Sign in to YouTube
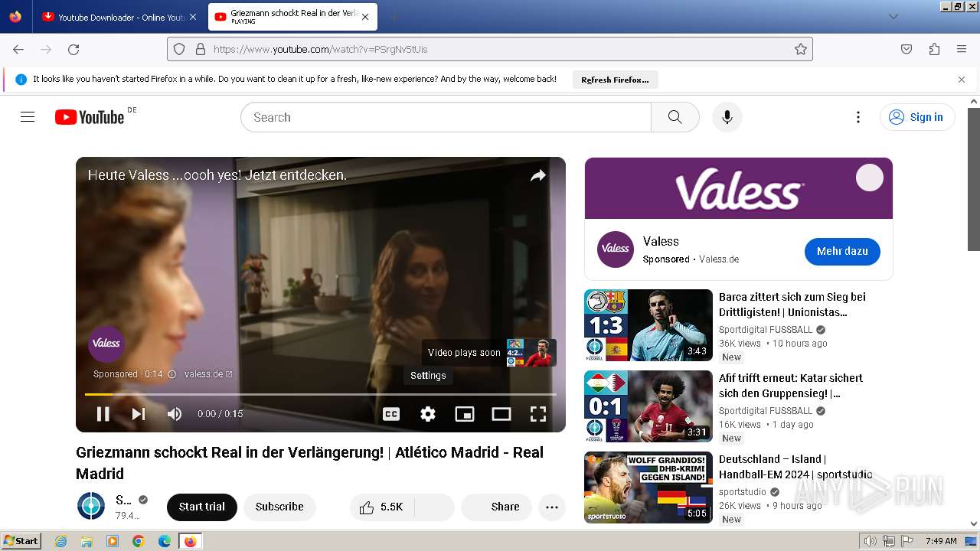The width and height of the screenshot is (980, 551). [x=917, y=117]
